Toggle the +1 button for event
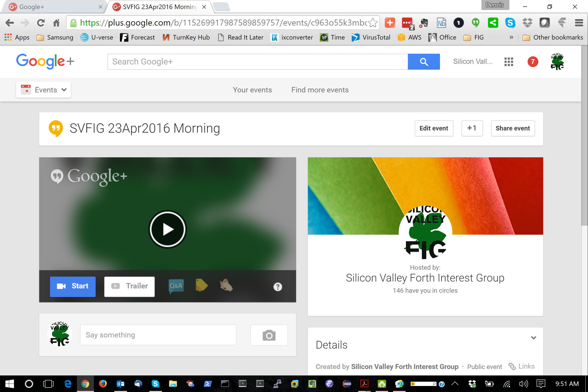The width and height of the screenshot is (588, 392). (472, 128)
